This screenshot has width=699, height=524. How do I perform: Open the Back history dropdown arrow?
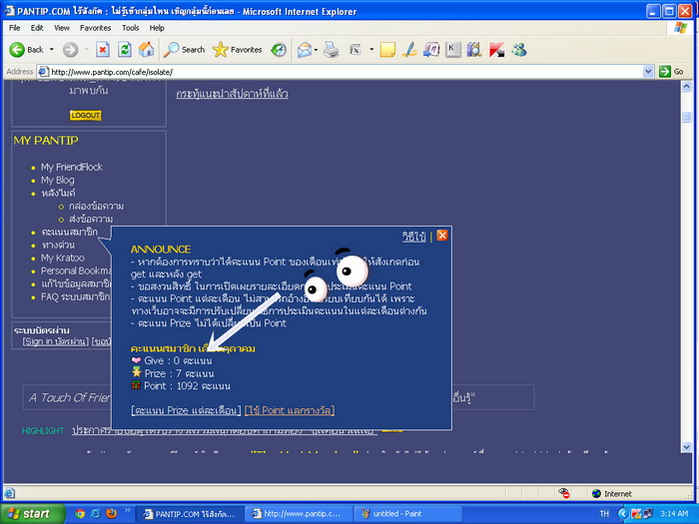[52, 50]
